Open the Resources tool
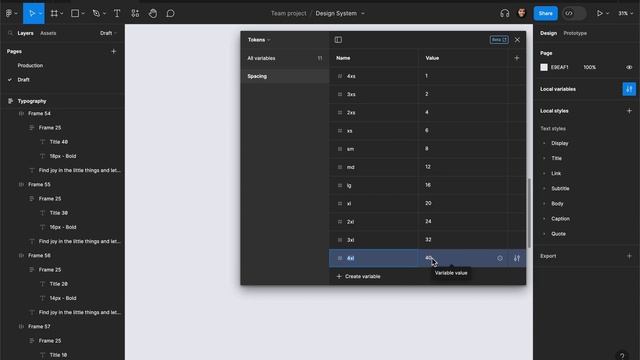Image resolution: width=640 pixels, height=360 pixels. click(x=135, y=13)
